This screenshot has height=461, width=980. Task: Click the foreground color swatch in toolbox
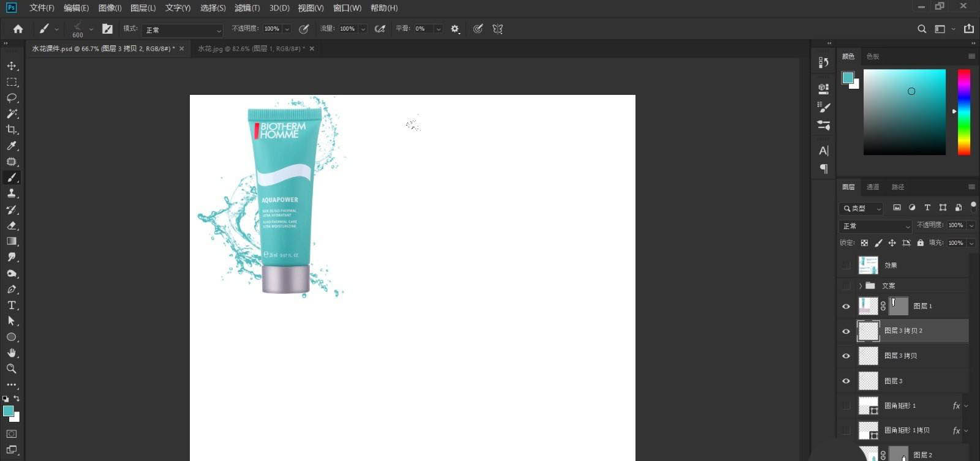click(8, 411)
